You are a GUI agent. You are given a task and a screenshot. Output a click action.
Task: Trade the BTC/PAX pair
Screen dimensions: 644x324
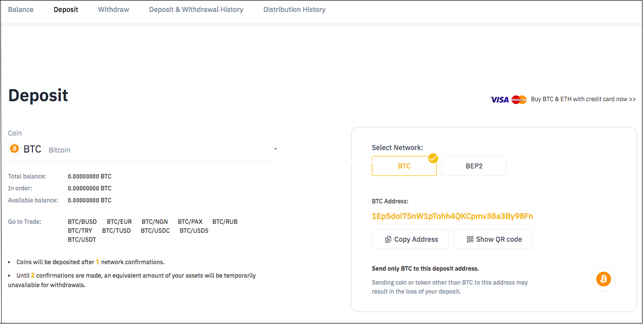(190, 222)
